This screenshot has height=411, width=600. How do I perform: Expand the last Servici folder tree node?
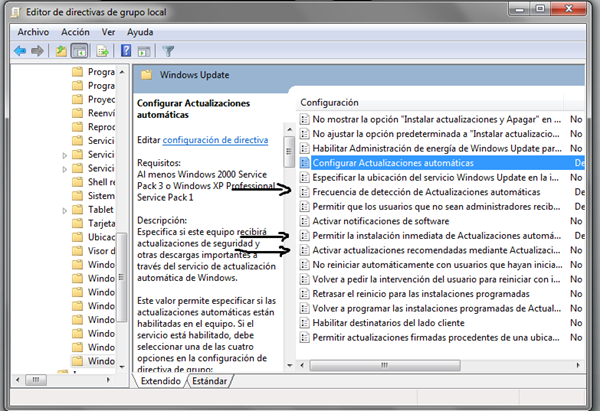pyautogui.click(x=66, y=168)
